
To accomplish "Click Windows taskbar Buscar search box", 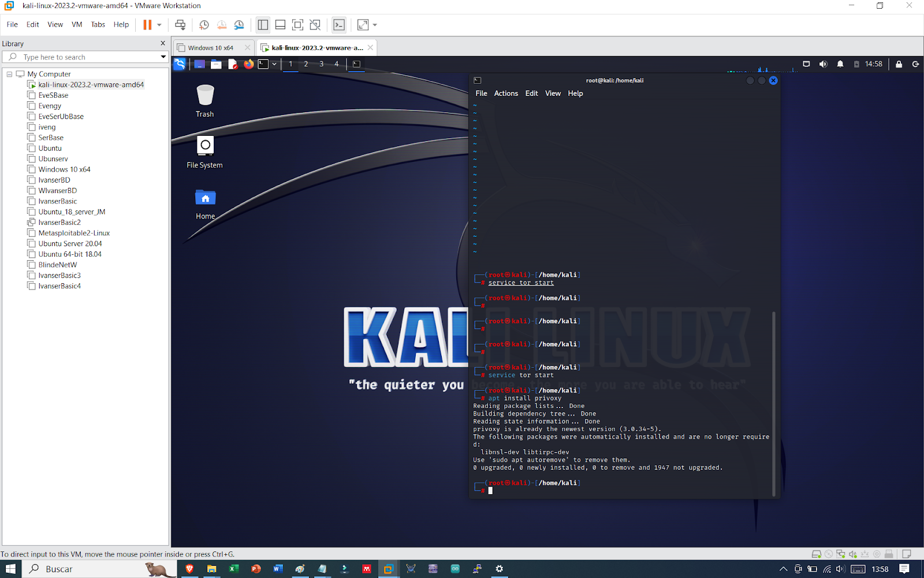I will point(99,569).
